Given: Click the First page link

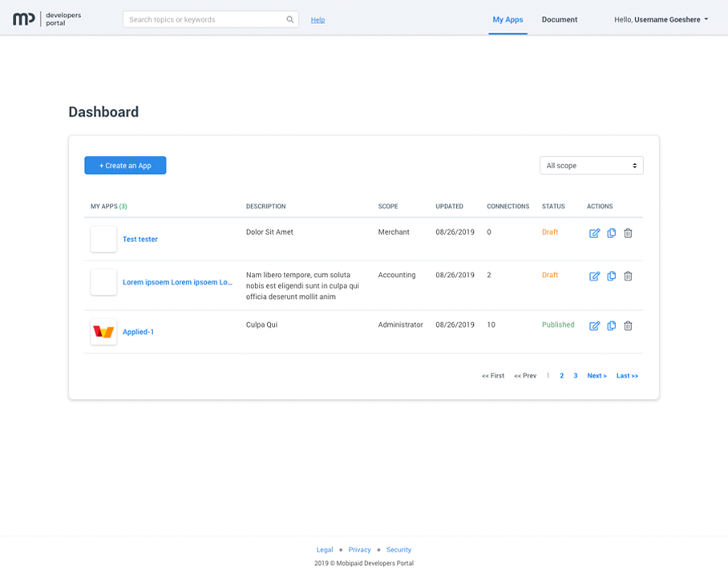Looking at the screenshot, I should [x=493, y=376].
